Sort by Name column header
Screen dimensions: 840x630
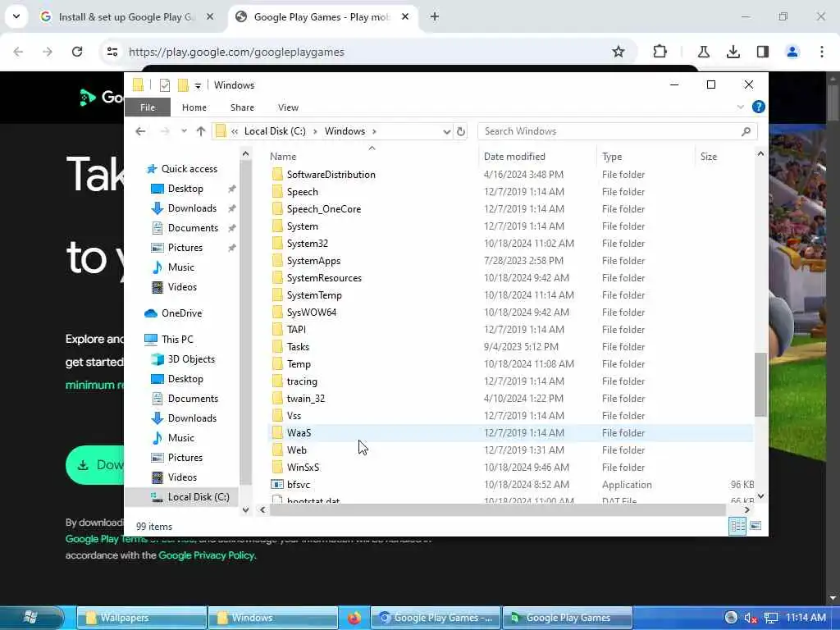click(x=283, y=157)
